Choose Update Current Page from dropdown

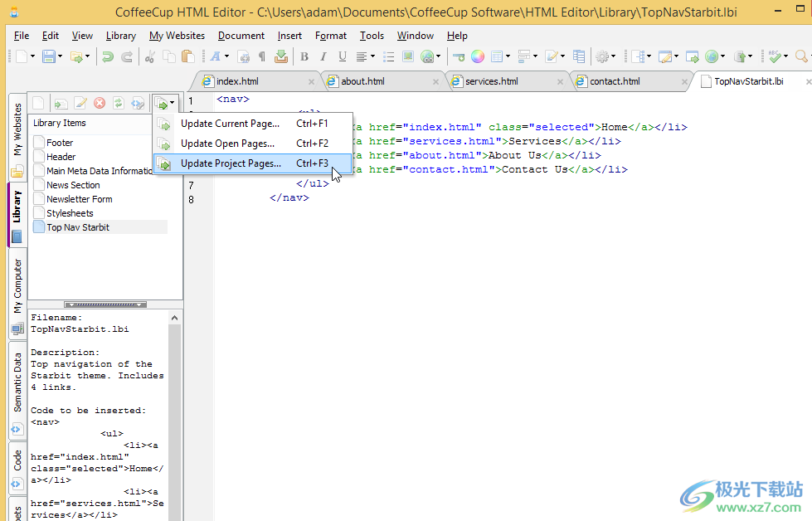[x=253, y=124]
